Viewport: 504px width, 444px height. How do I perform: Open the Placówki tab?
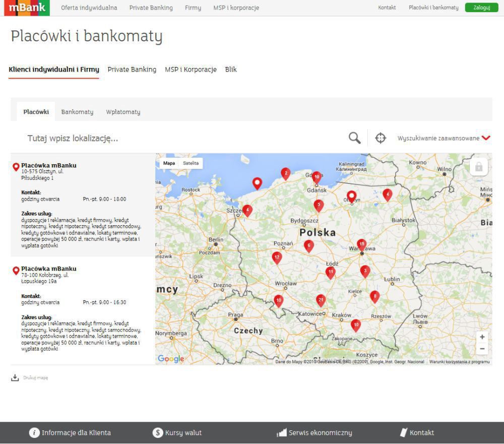[x=36, y=111]
